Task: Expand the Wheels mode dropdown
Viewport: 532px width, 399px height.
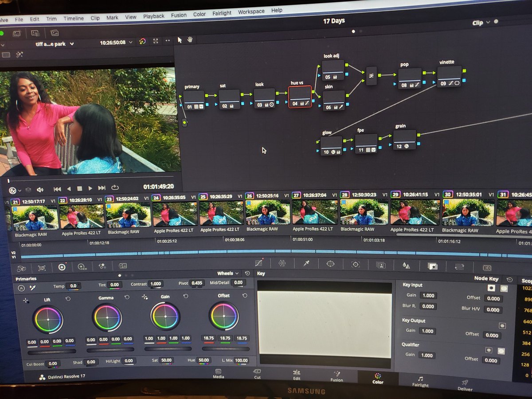Action: [x=228, y=274]
